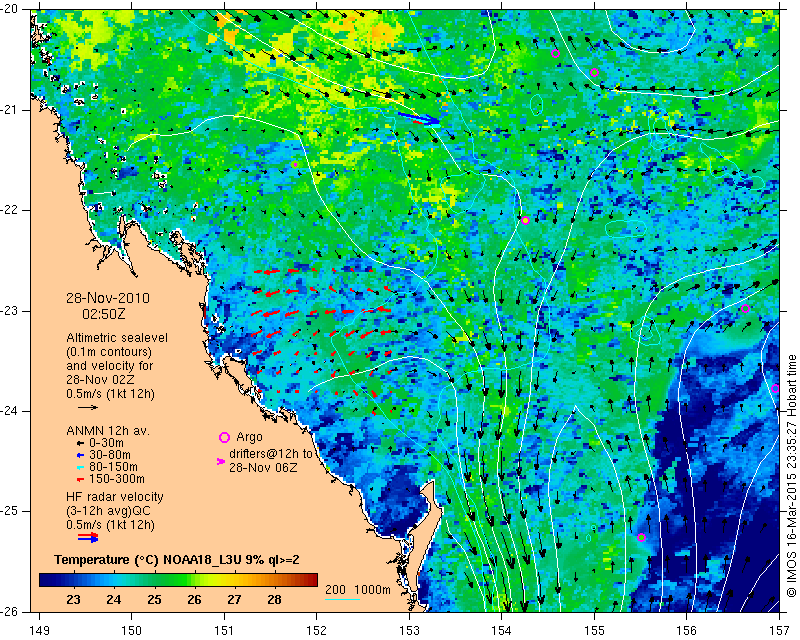Click the 150 longitude axis label
The height and width of the screenshot is (640, 800).
[132, 631]
